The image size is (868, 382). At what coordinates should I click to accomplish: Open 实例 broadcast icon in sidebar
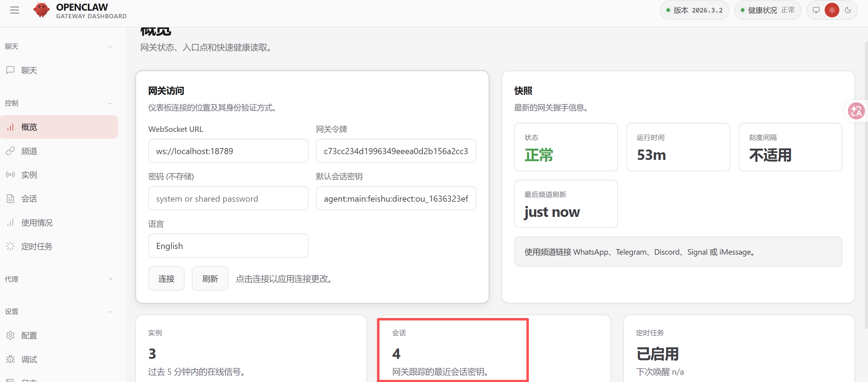[x=11, y=175]
